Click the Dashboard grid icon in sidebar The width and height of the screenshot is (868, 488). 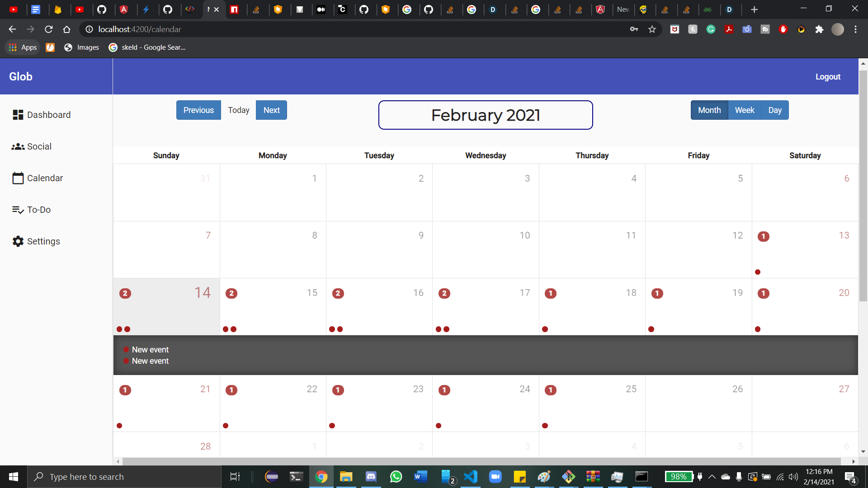18,115
